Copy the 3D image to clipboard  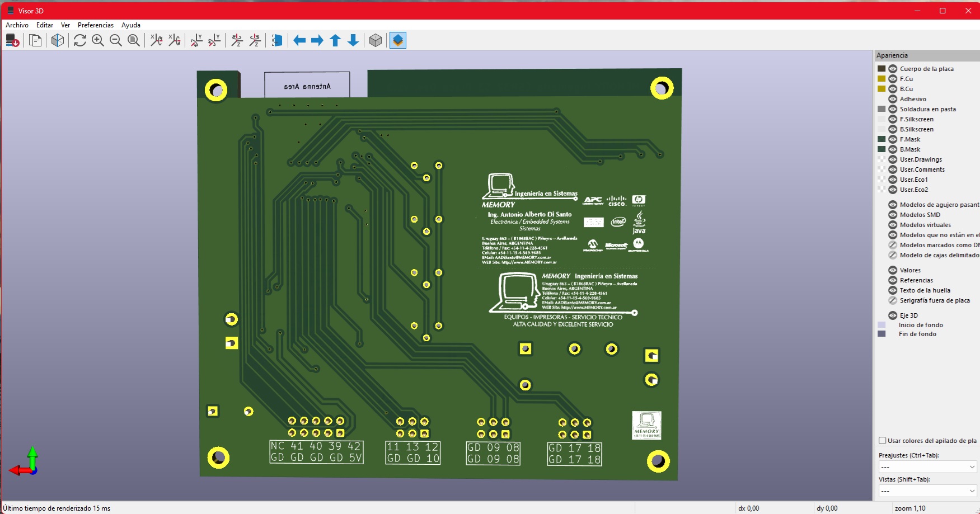pyautogui.click(x=35, y=40)
